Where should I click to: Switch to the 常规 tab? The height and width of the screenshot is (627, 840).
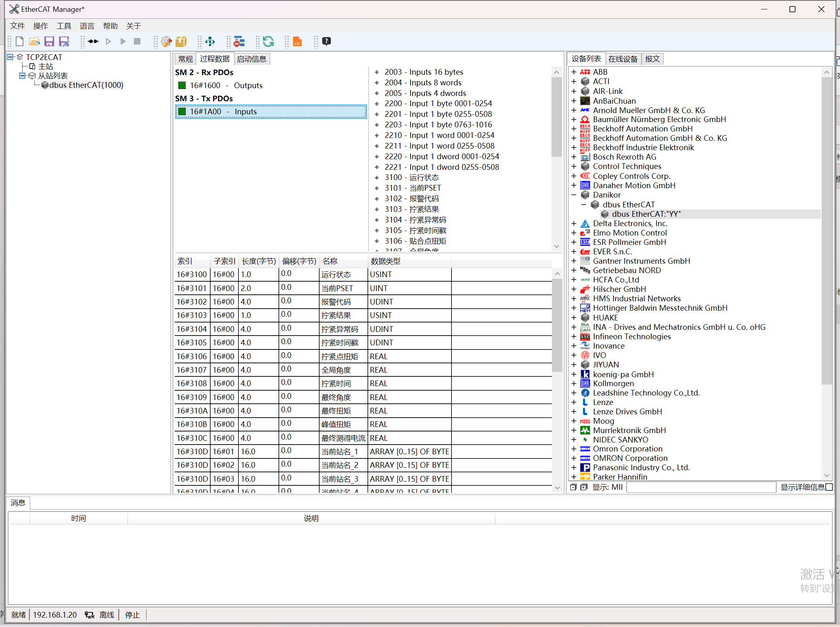point(185,59)
